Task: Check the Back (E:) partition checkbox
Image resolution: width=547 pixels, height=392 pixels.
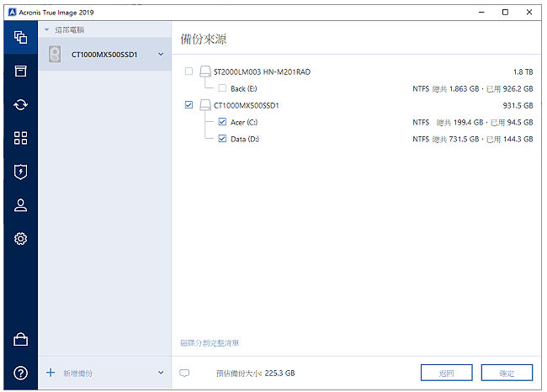Action: (222, 88)
